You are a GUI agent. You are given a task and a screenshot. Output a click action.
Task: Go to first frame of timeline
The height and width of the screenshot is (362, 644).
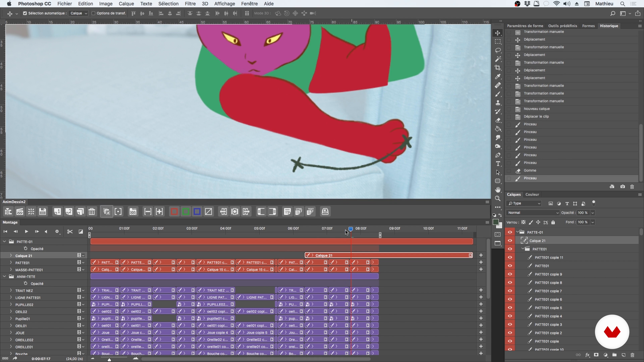[5, 232]
